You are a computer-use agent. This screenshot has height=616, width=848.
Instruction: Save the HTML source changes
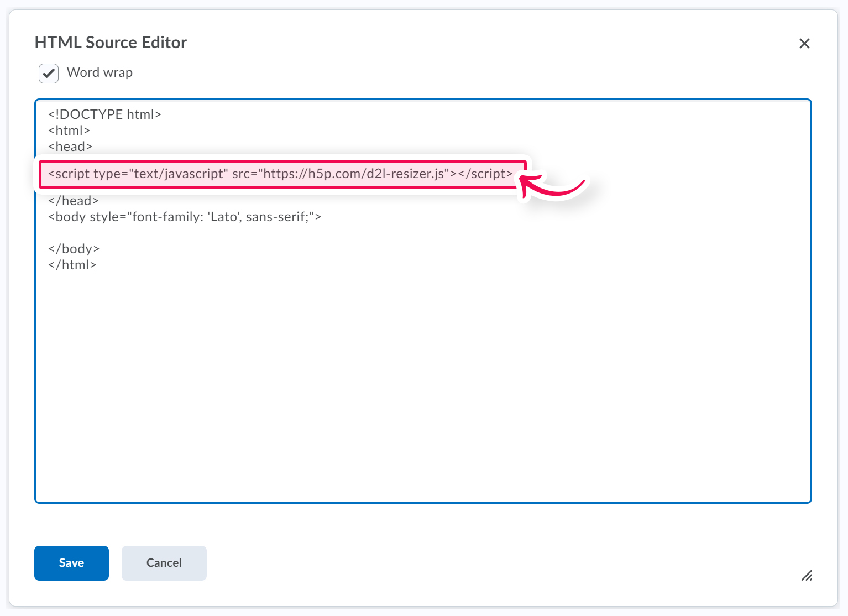coord(71,563)
